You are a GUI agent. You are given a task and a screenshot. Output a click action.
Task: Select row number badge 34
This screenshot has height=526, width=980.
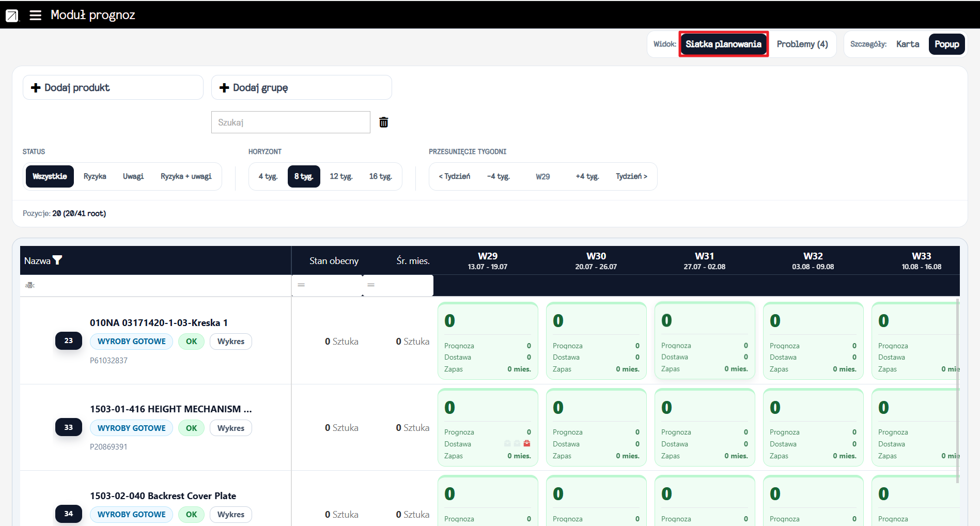tap(69, 514)
